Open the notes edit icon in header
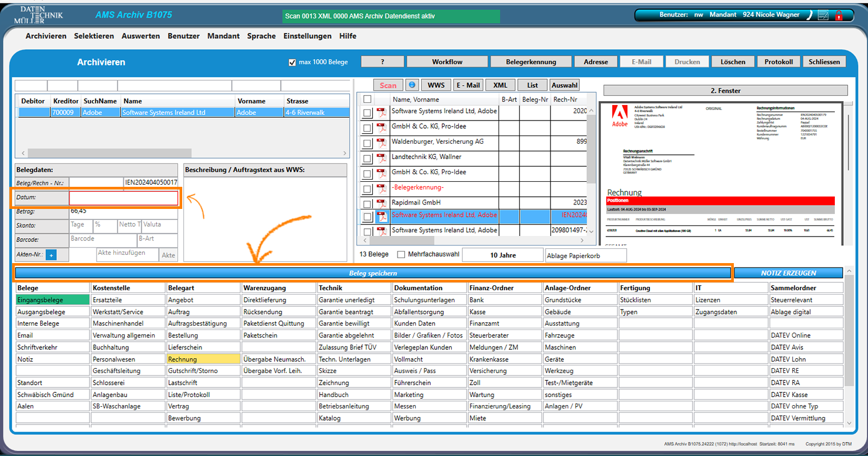 pos(823,15)
